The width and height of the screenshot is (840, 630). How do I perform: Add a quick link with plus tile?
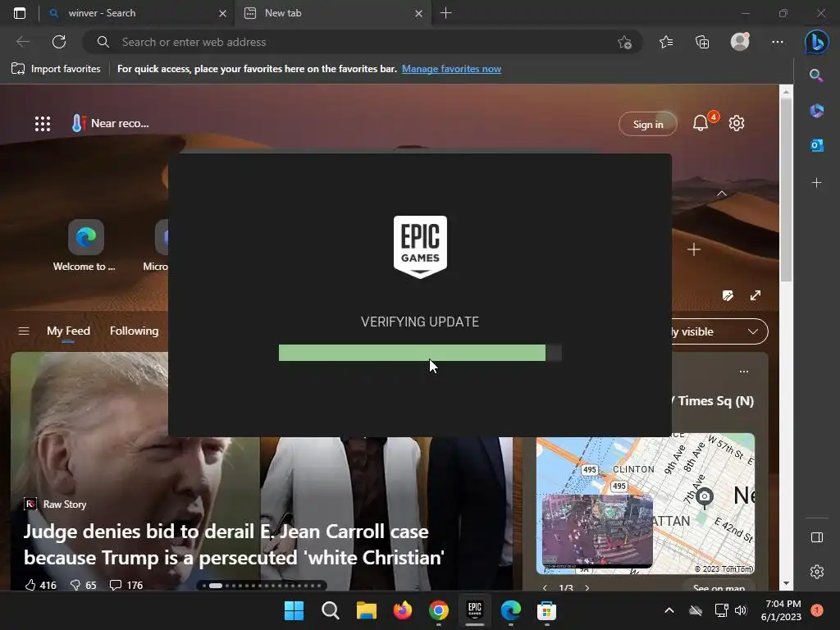point(694,249)
